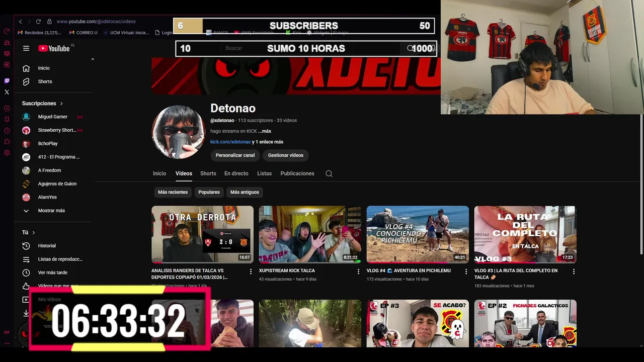The image size is (644, 362).
Task: Filter videos by Populares
Action: (x=209, y=192)
